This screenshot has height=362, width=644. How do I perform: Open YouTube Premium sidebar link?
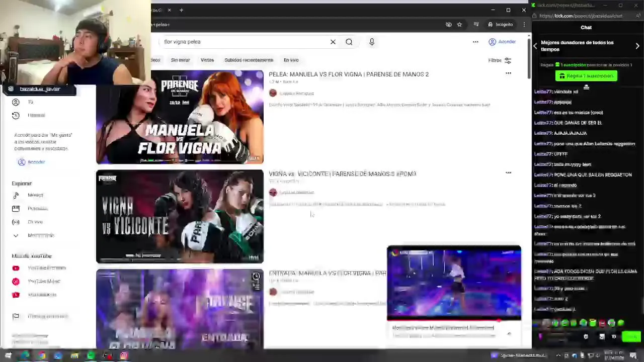pos(46,268)
